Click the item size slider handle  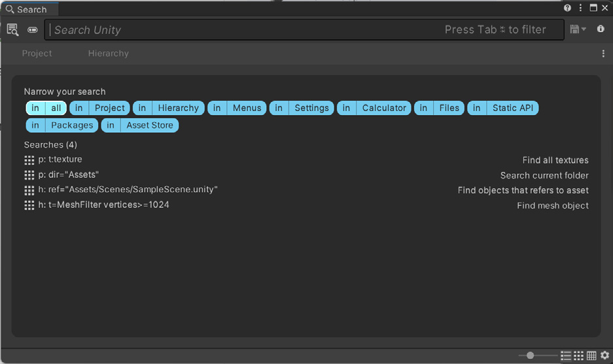point(530,355)
